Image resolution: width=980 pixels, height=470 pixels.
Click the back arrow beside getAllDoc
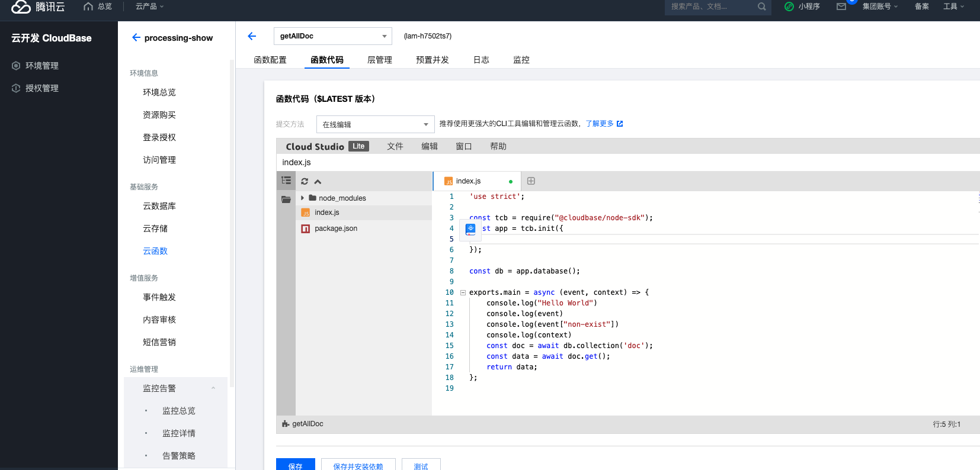coord(252,36)
